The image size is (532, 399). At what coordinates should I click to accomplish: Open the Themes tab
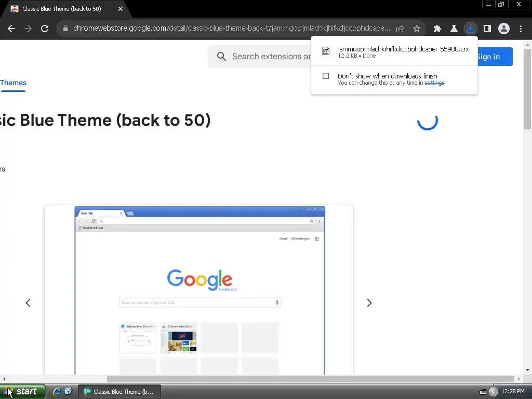13,83
